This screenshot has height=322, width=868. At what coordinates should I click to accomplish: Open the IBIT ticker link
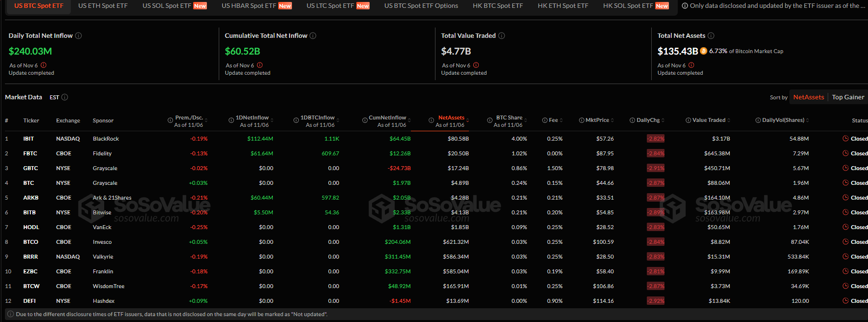tap(29, 139)
